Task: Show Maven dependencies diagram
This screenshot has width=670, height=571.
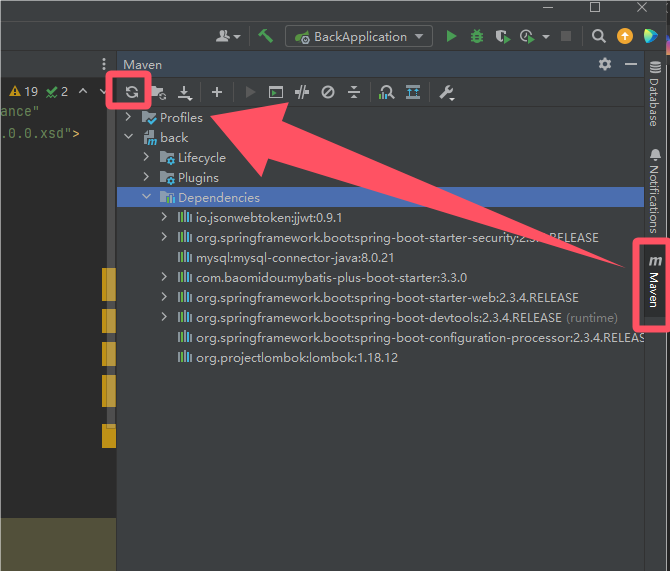Action: (x=386, y=92)
